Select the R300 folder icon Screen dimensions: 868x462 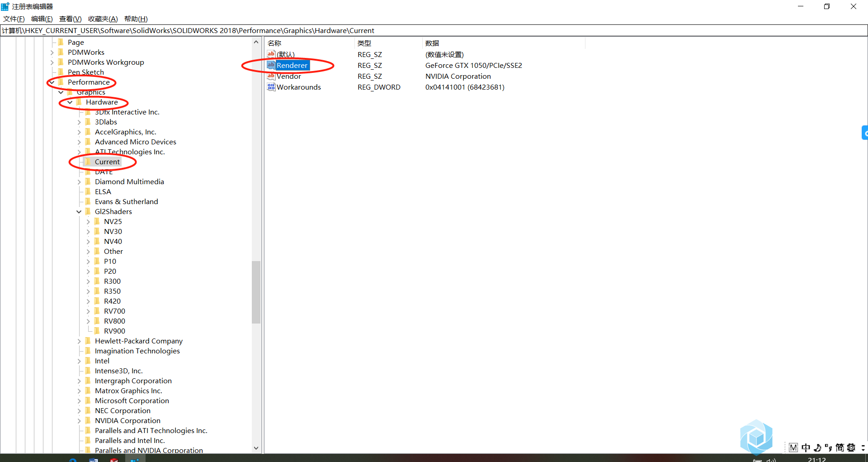pos(97,281)
